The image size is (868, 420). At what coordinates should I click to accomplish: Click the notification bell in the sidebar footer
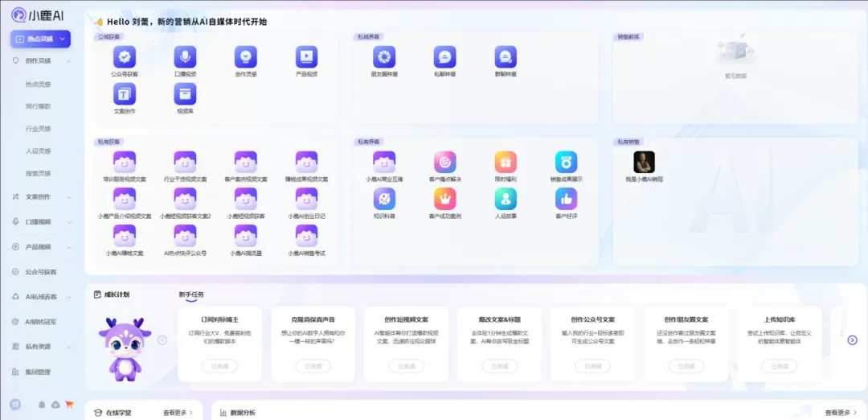42,405
